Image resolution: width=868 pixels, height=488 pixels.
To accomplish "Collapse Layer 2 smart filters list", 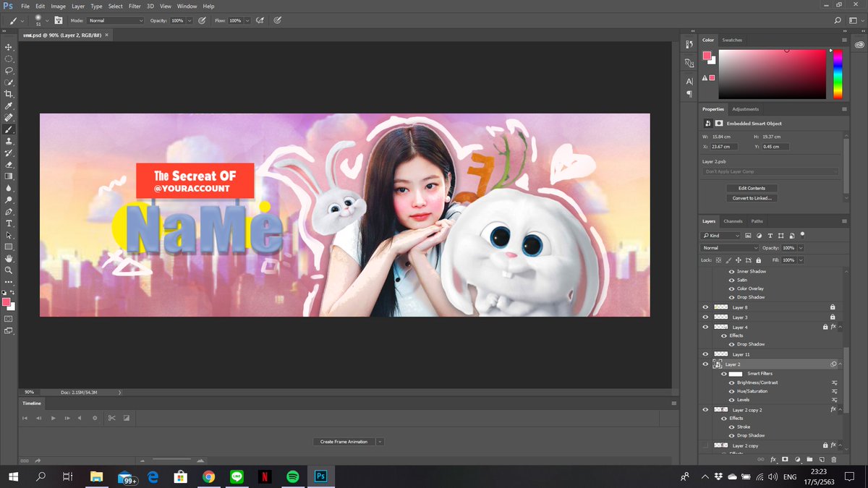I will click(841, 364).
